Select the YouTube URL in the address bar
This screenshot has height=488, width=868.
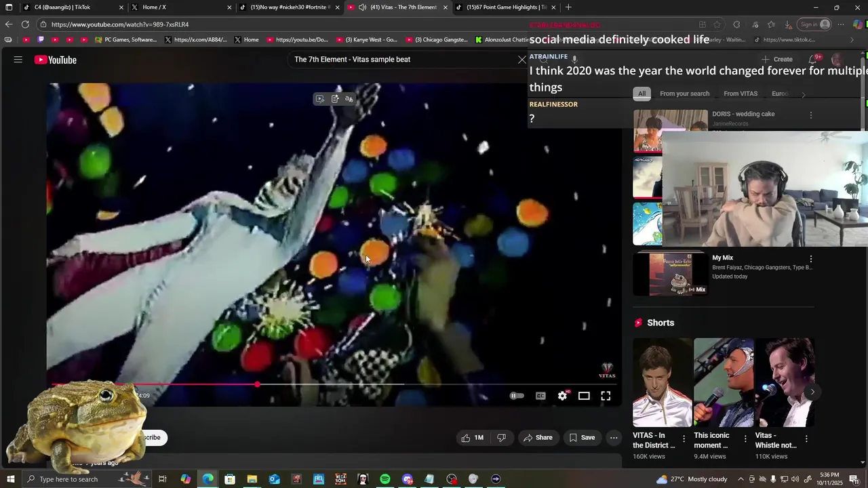tap(120, 24)
